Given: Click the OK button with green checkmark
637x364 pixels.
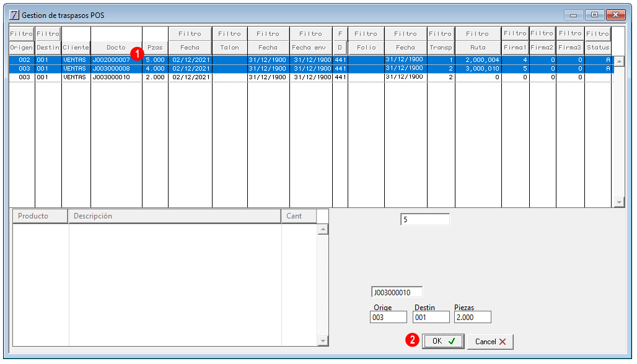Looking at the screenshot, I should pos(443,341).
